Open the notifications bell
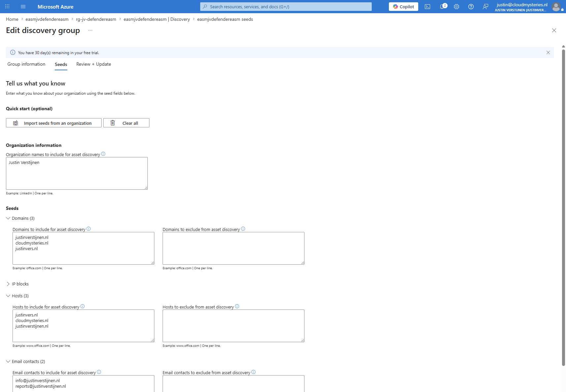 coord(442,7)
